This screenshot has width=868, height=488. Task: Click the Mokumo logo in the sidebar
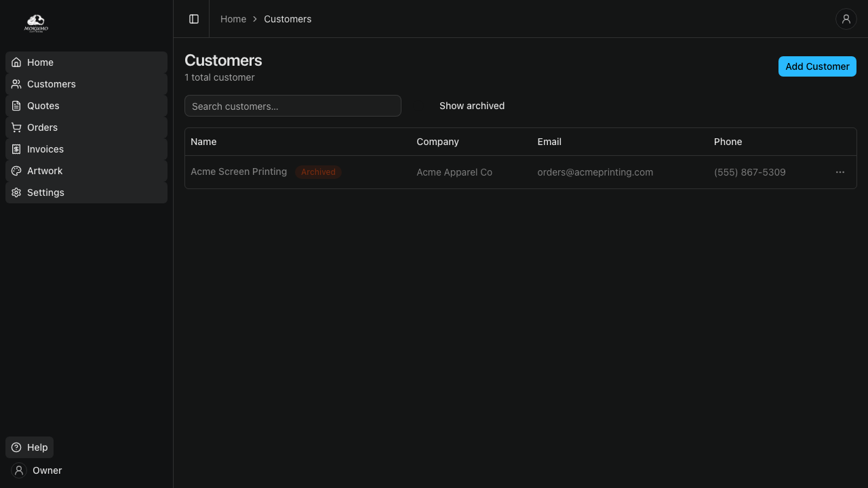pos(36,24)
